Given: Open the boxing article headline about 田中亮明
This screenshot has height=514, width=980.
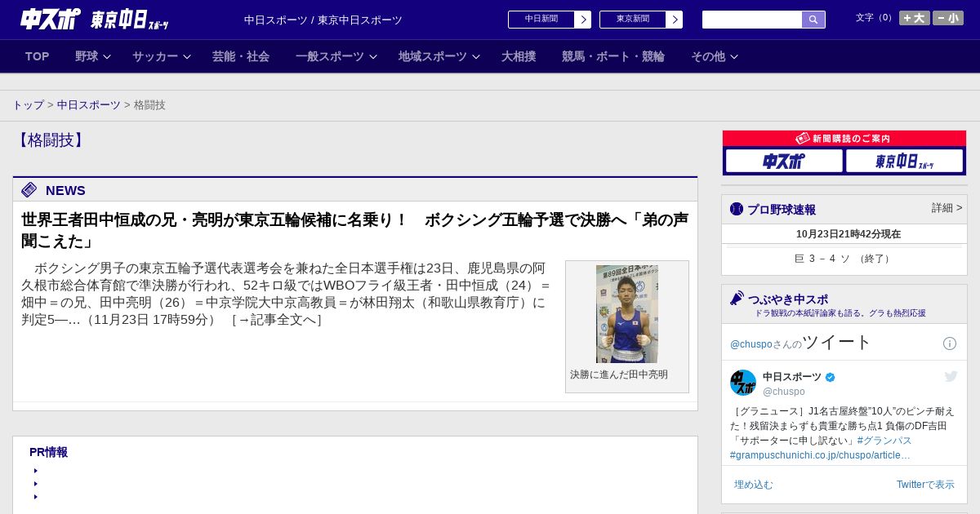Looking at the screenshot, I should (x=354, y=230).
